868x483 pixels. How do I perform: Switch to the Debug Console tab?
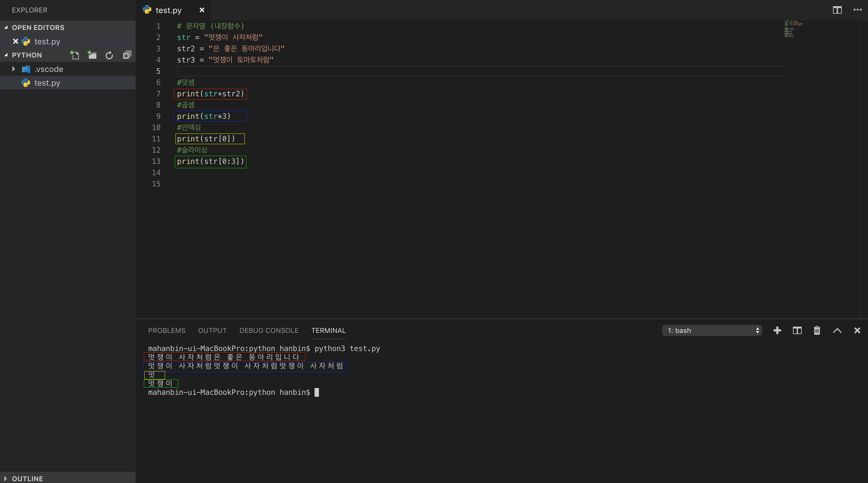(x=269, y=331)
